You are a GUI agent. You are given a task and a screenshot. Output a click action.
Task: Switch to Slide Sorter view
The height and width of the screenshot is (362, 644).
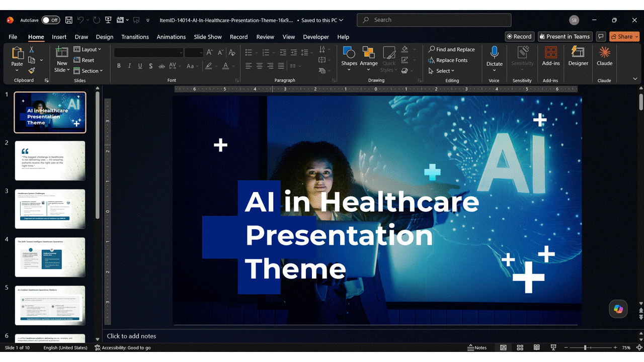pyautogui.click(x=520, y=347)
